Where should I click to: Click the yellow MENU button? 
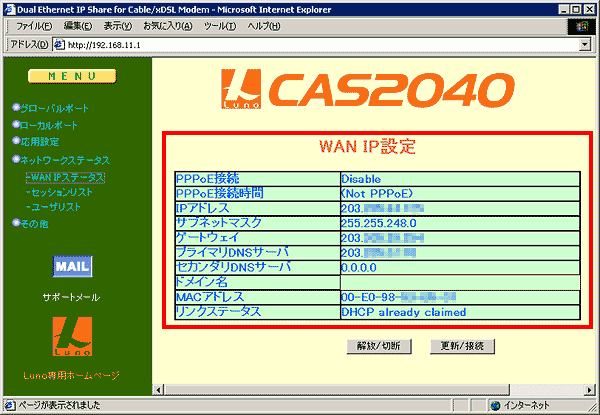[72, 76]
